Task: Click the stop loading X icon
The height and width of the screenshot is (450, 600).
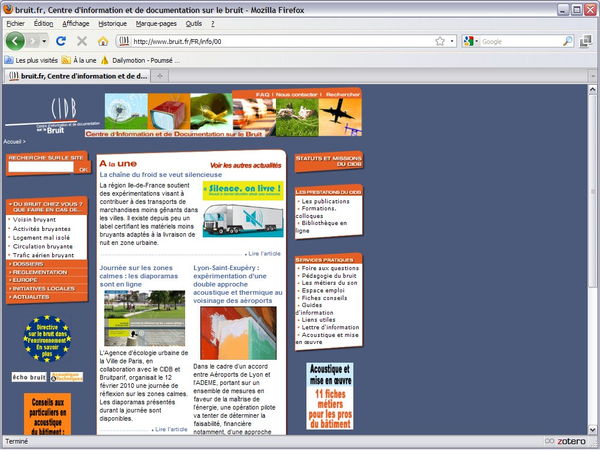Action: pos(82,41)
